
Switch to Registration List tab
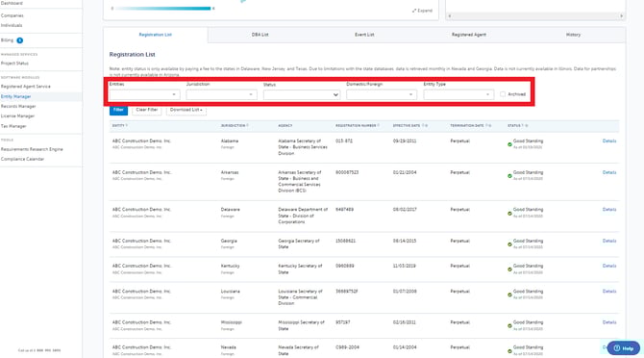pyautogui.click(x=156, y=35)
